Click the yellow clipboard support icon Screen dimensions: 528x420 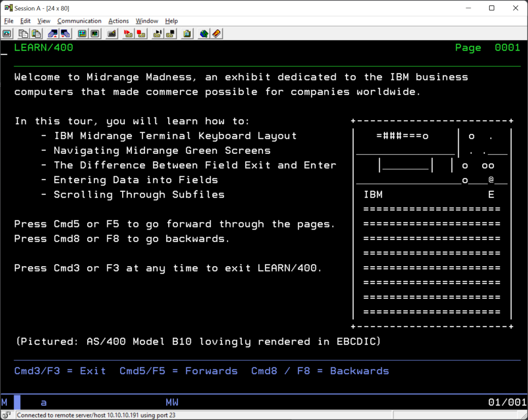tap(187, 34)
